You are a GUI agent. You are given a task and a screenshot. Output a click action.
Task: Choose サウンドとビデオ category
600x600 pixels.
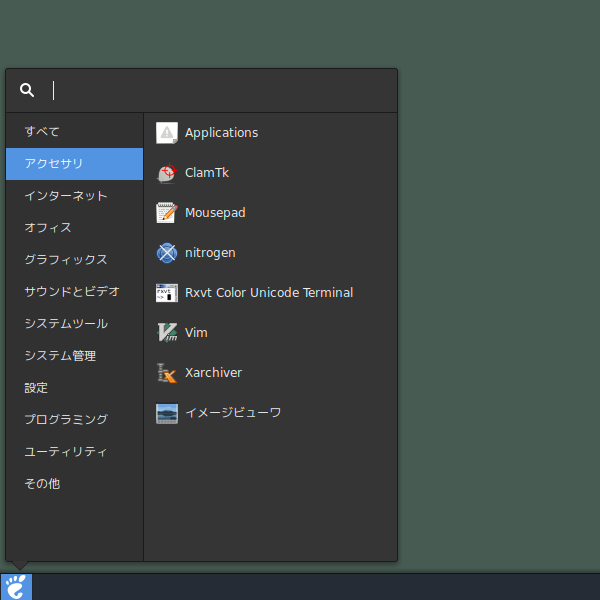tap(75, 292)
